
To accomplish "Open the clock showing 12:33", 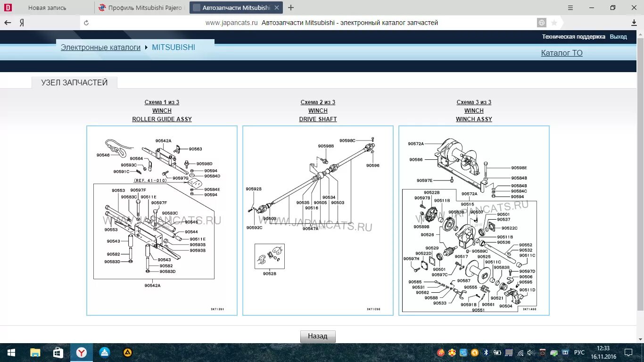I will click(603, 353).
